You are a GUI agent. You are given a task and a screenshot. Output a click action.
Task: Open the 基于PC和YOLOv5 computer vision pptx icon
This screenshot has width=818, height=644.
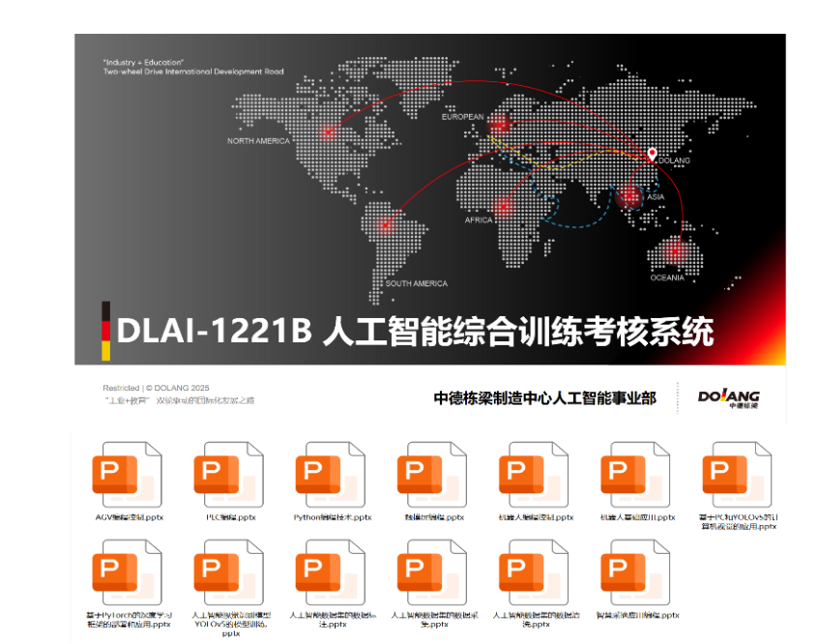pos(738,475)
